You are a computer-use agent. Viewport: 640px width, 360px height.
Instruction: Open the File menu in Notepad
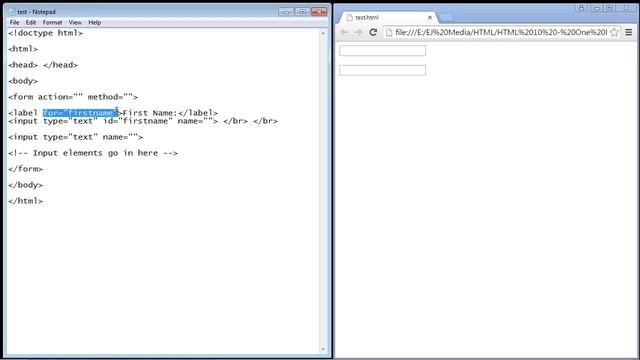(x=14, y=22)
